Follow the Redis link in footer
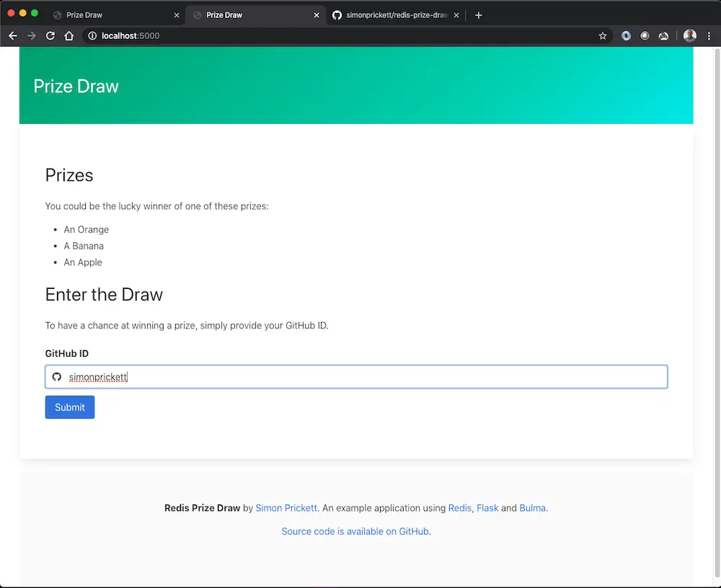The image size is (721, 588). click(x=459, y=508)
